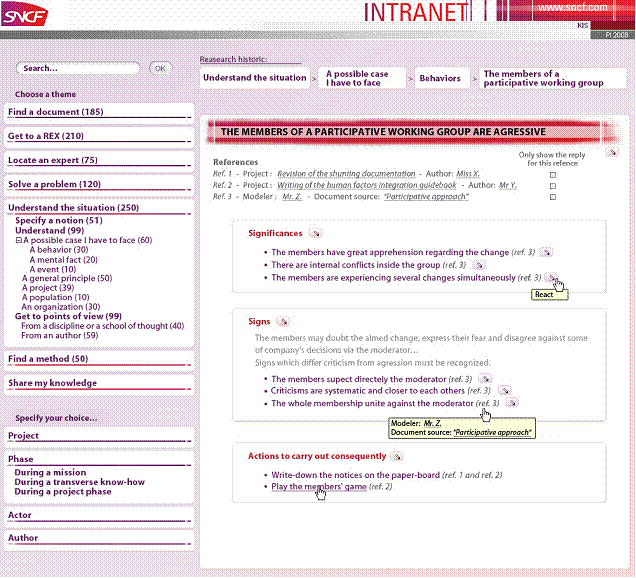Select 'A population (10)' tree item

(55, 297)
